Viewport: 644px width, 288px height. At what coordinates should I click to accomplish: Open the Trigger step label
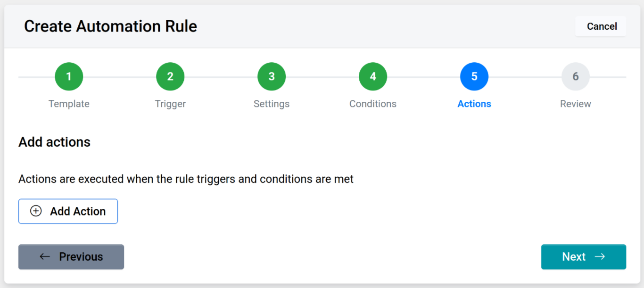point(170,104)
